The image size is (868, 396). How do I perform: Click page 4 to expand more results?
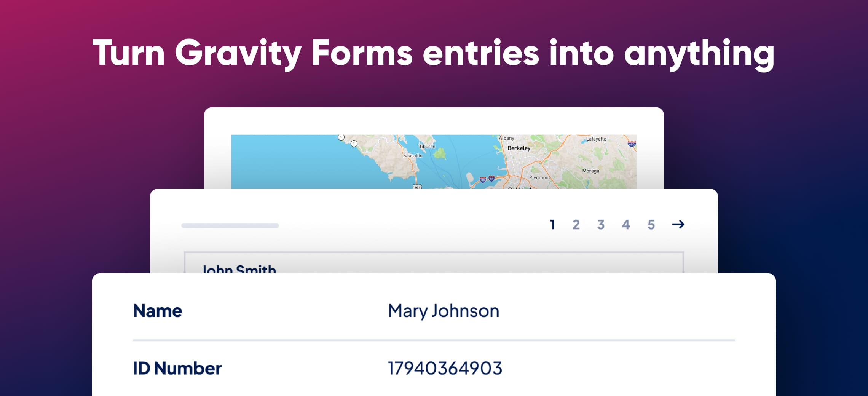click(626, 225)
